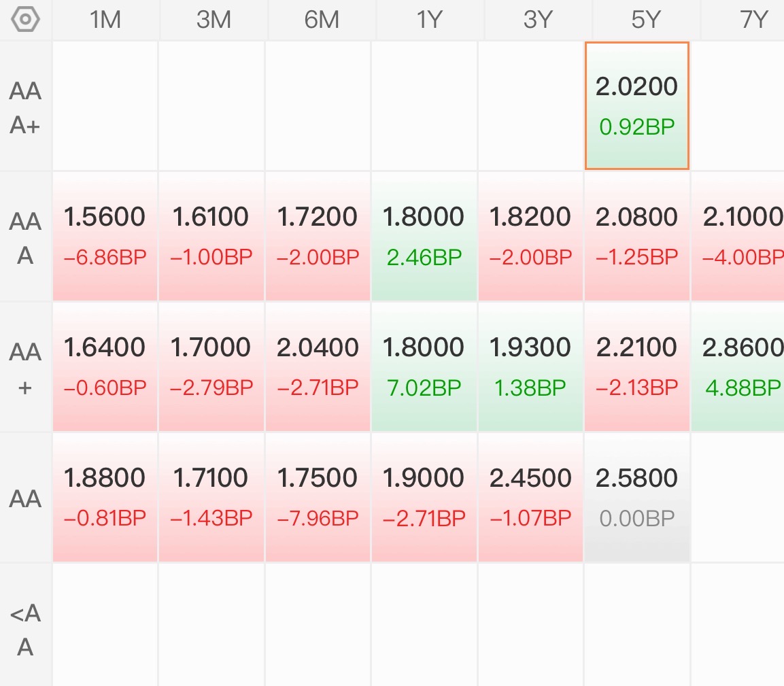Select the 6M tenor column header

click(322, 20)
